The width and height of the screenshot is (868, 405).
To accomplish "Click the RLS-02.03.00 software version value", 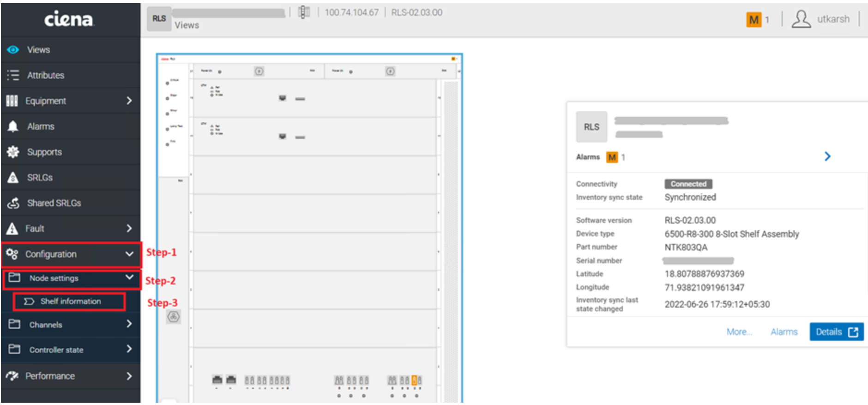I will [x=690, y=220].
